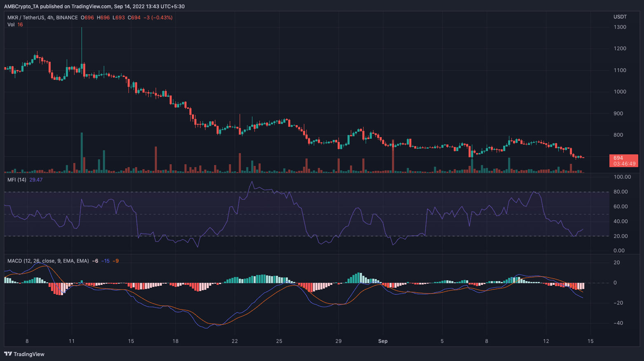
Task: Click the −40 label on MACD axis
Action: [x=618, y=323]
